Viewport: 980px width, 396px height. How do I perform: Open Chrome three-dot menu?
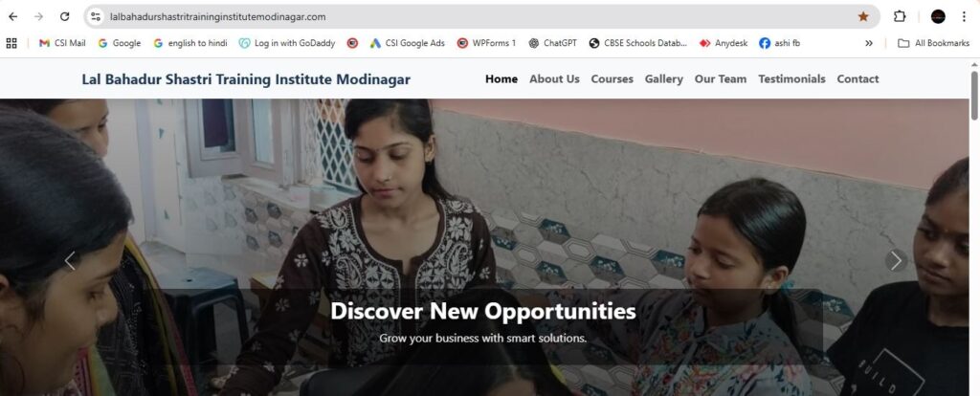pyautogui.click(x=965, y=17)
